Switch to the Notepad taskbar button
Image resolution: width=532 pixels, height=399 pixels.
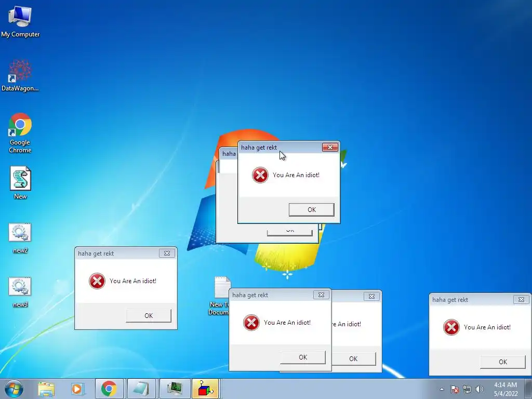(x=141, y=389)
